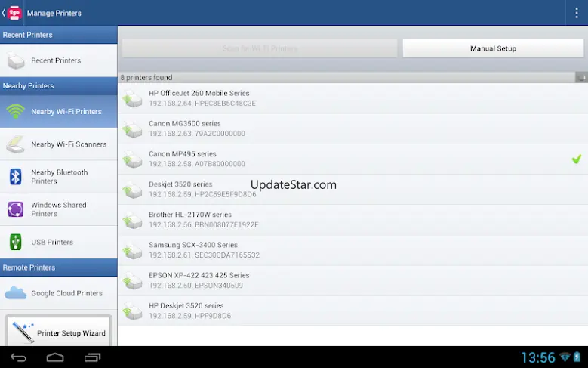Select Nearby Wi-Fi Printers
Screen dimensions: 588x368
point(59,112)
